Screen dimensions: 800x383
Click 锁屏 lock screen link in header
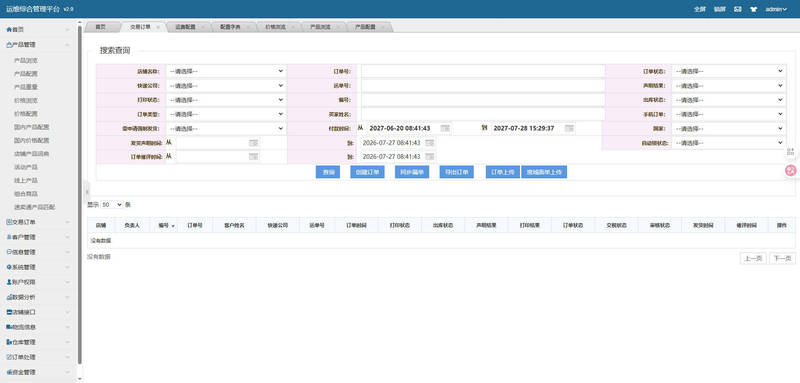(719, 9)
